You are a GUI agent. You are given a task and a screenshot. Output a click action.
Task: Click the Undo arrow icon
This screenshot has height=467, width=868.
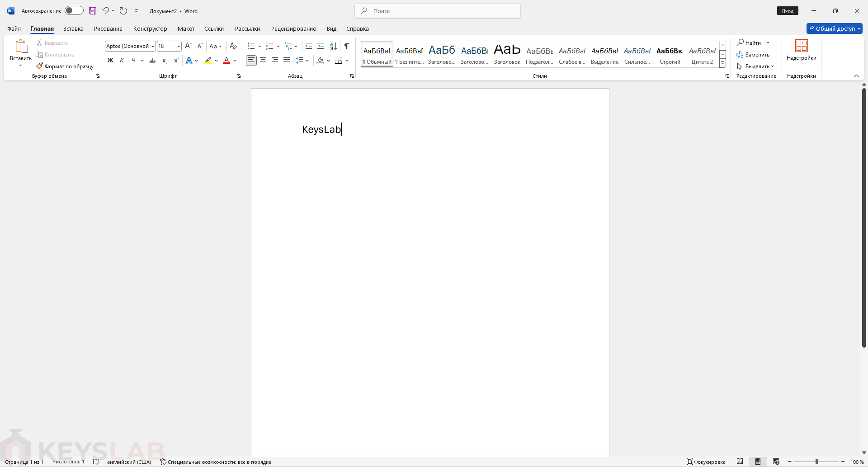105,11
